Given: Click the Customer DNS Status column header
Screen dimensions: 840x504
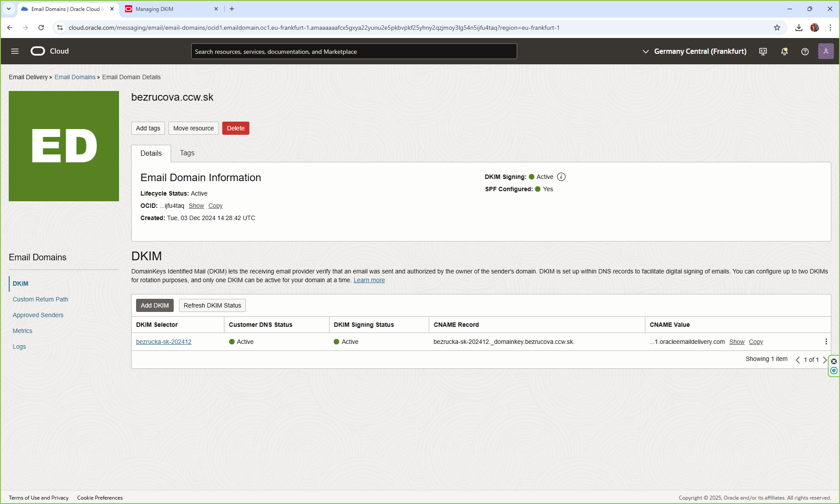Looking at the screenshot, I should tap(260, 325).
